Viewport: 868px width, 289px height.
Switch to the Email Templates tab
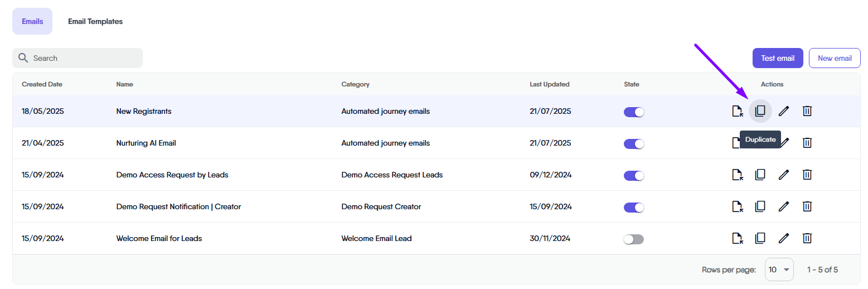pyautogui.click(x=95, y=21)
